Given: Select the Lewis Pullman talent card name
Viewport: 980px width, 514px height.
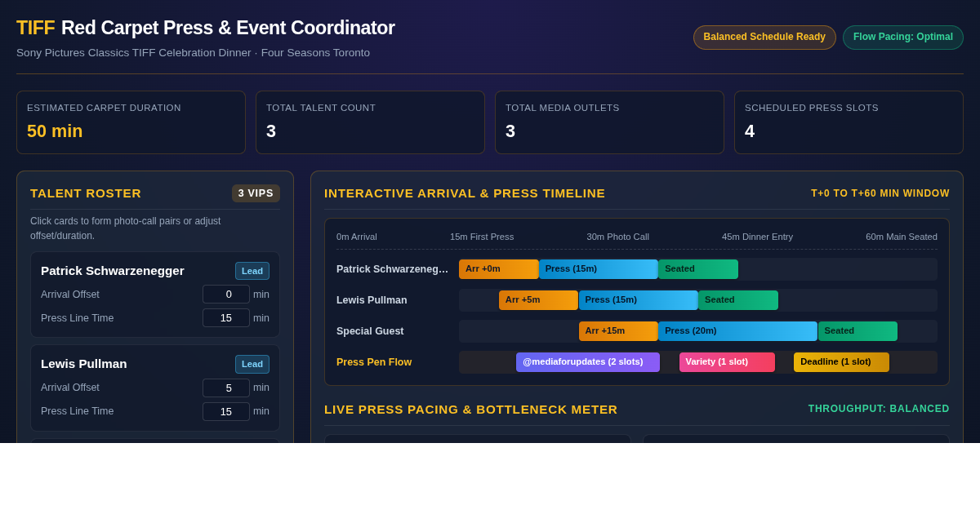Looking at the screenshot, I should coord(84,364).
